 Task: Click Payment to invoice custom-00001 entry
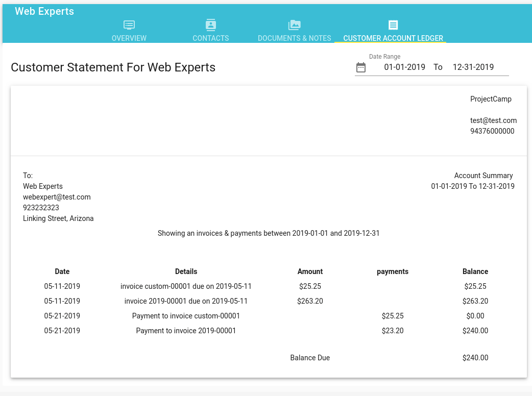tap(186, 316)
